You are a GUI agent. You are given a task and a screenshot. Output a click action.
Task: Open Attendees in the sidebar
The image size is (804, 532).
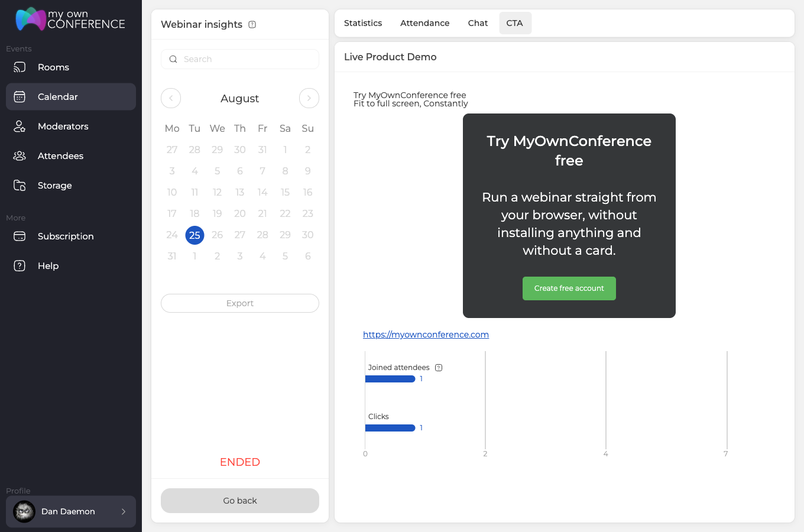click(x=71, y=156)
